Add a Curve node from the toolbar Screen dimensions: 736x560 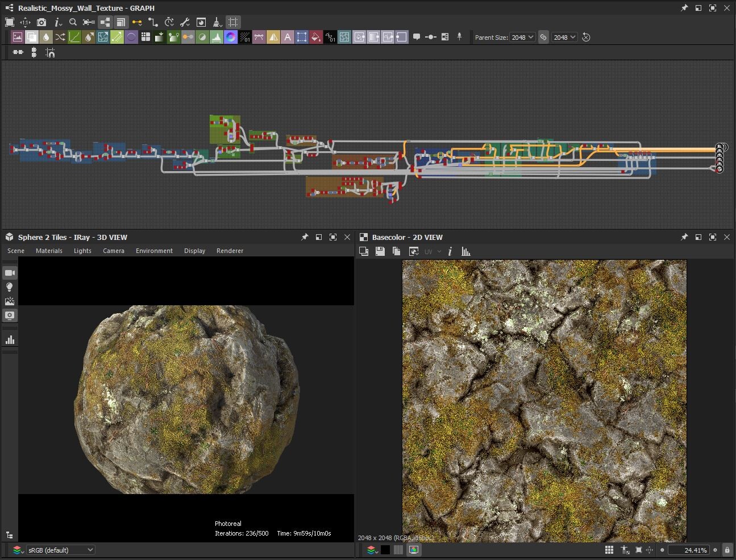pos(74,38)
